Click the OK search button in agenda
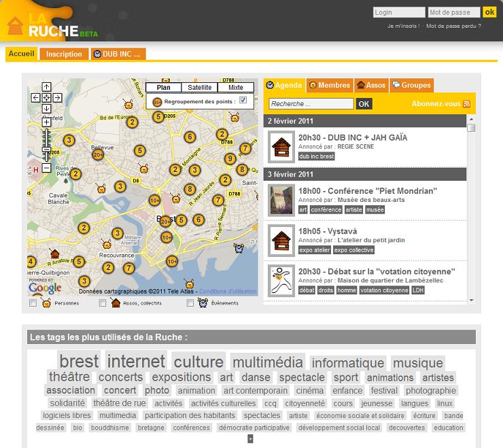This screenshot has width=503, height=448. pyautogui.click(x=364, y=104)
